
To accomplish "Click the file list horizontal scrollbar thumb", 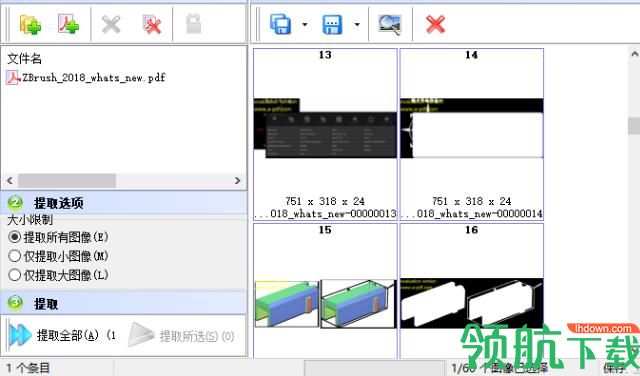I will click(x=67, y=180).
